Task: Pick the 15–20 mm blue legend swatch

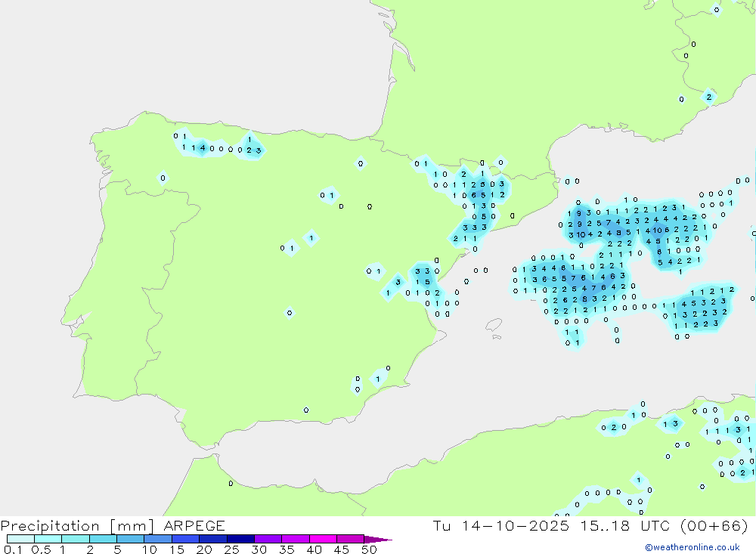Action: pyautogui.click(x=186, y=539)
